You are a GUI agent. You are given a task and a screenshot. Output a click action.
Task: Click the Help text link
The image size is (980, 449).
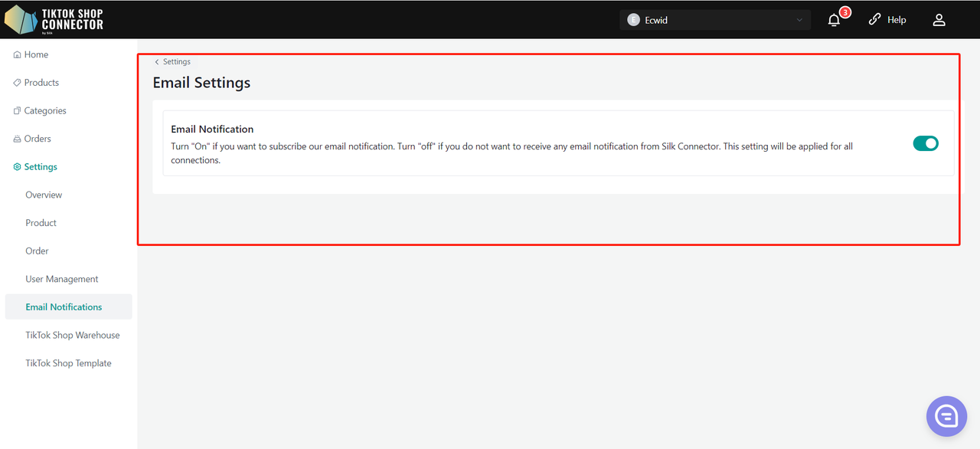point(897,20)
